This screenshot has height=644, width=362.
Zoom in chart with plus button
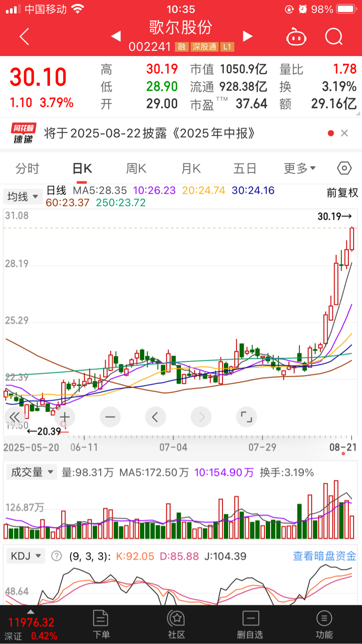65,417
